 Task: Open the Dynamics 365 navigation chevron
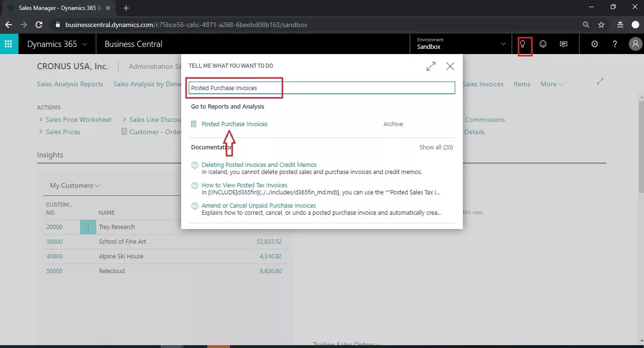[x=84, y=44]
